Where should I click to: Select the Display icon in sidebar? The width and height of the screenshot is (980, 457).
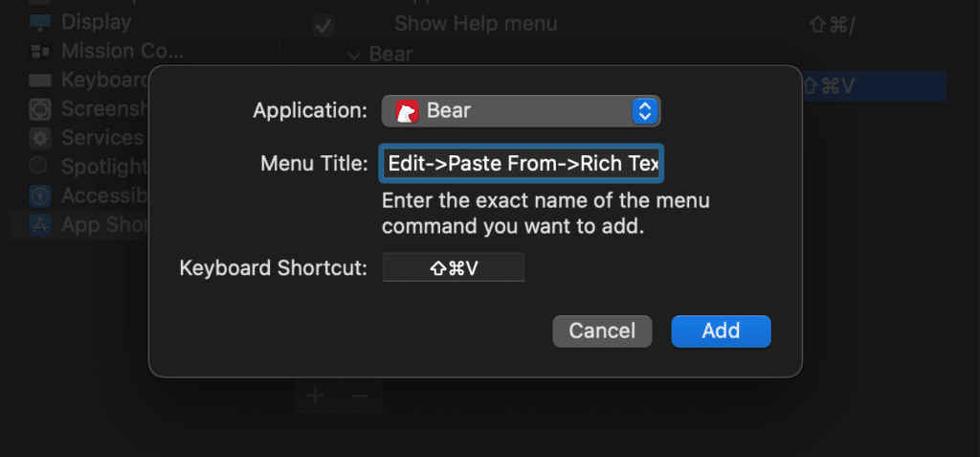[x=40, y=23]
